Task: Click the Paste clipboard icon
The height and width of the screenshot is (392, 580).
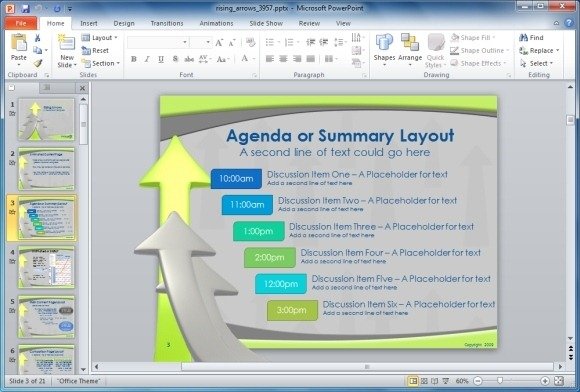Action: click(18, 43)
